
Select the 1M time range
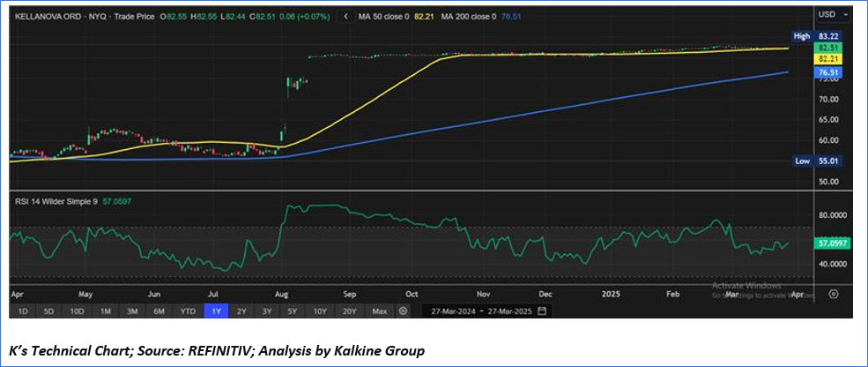point(105,311)
